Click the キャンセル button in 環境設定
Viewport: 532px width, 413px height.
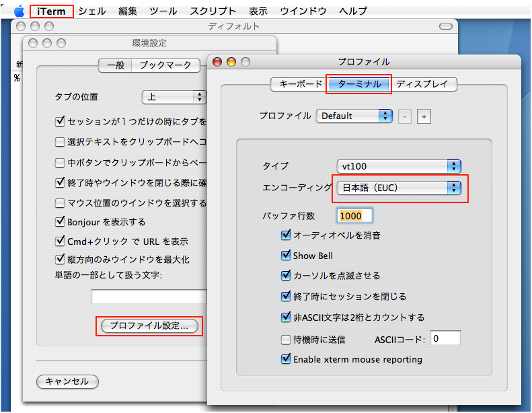pos(67,381)
